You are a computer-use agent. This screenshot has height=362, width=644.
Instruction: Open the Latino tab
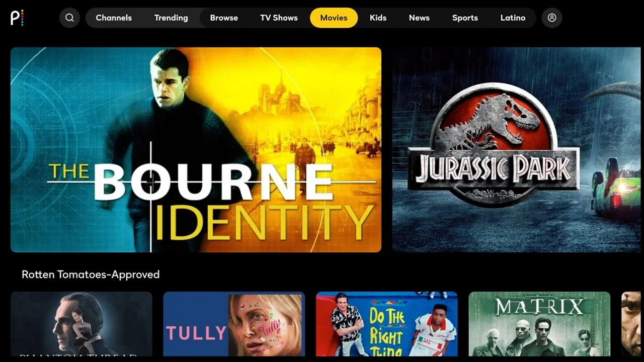click(x=513, y=18)
